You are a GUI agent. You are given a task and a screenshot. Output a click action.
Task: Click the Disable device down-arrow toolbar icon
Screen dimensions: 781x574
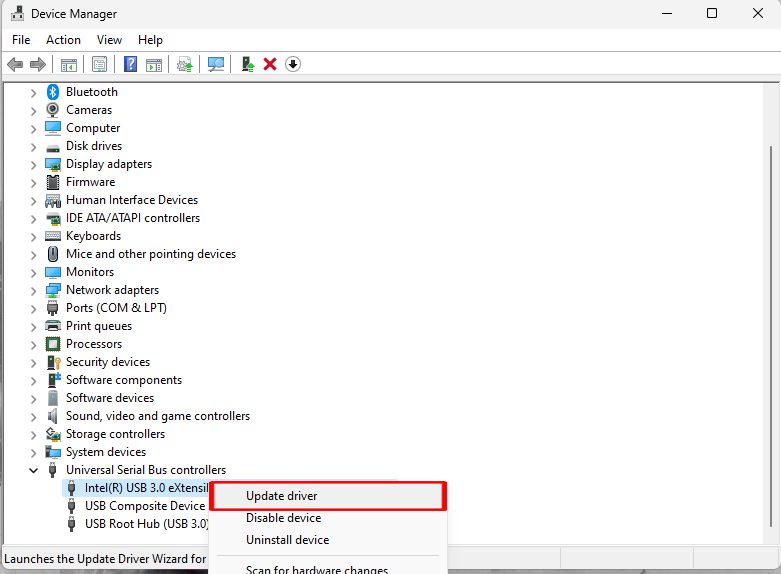click(x=293, y=64)
